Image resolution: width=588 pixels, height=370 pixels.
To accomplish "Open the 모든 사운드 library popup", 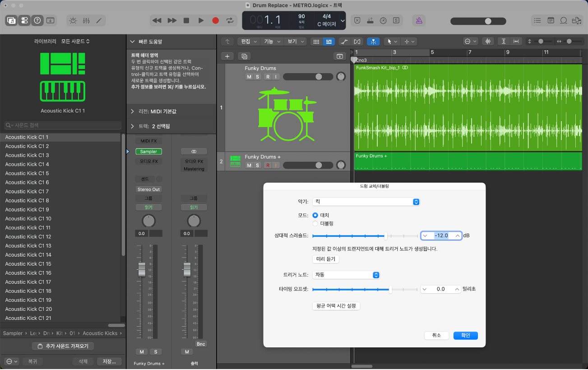I will [75, 41].
